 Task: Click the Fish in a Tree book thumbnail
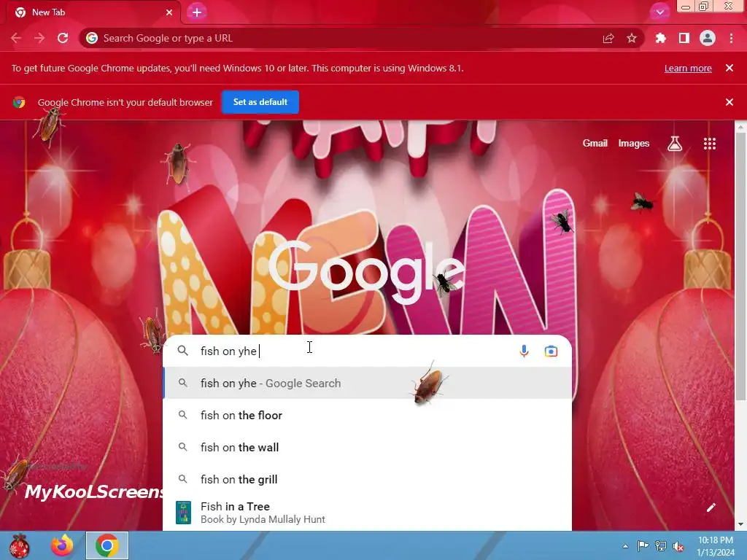click(x=183, y=513)
